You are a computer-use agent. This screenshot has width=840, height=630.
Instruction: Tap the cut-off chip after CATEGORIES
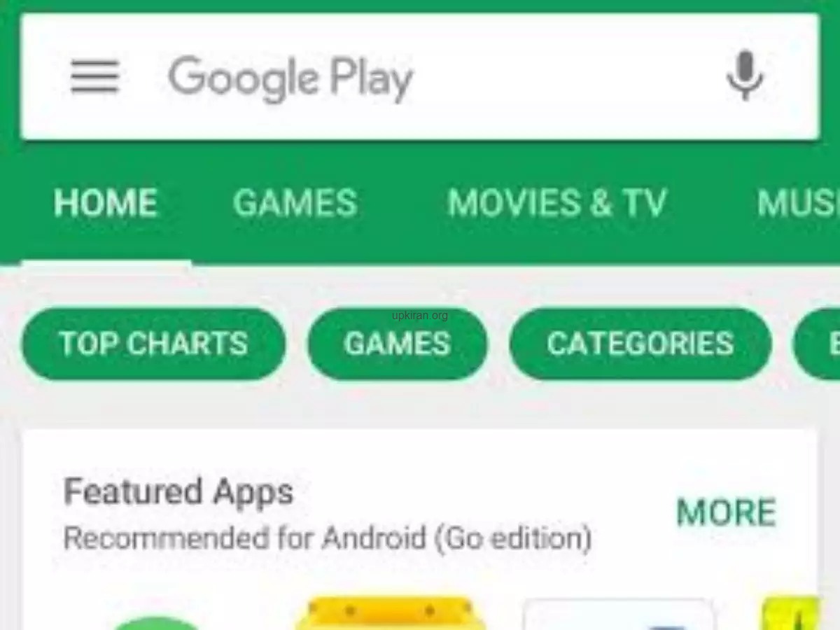[816, 344]
